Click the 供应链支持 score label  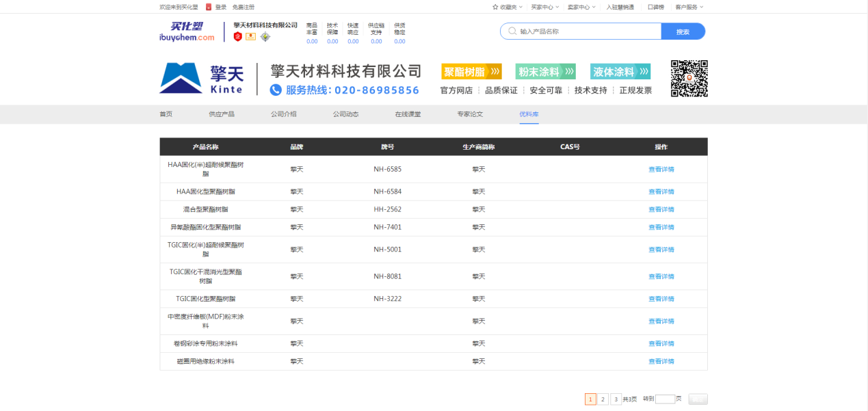376,28
